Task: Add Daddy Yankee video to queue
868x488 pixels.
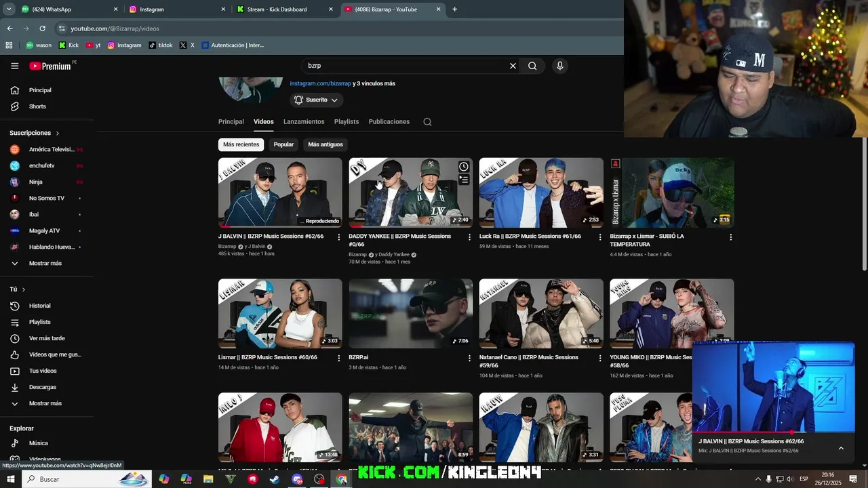Action: (464, 180)
